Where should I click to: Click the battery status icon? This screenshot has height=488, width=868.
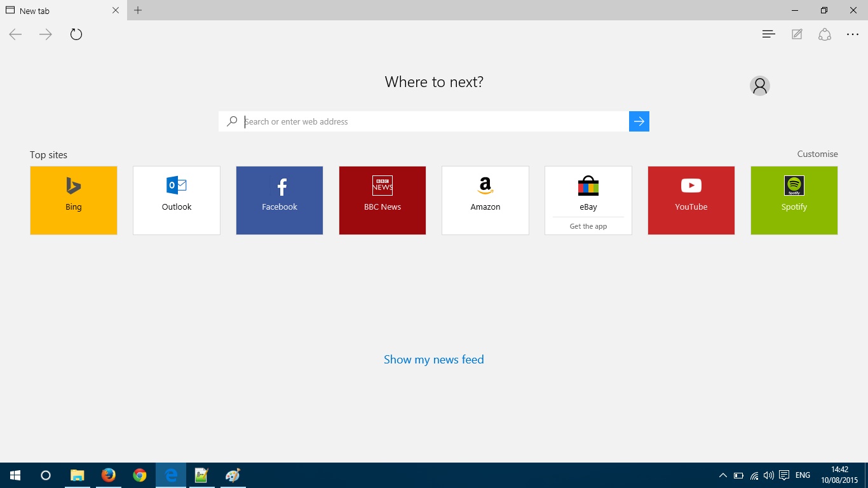(x=738, y=475)
